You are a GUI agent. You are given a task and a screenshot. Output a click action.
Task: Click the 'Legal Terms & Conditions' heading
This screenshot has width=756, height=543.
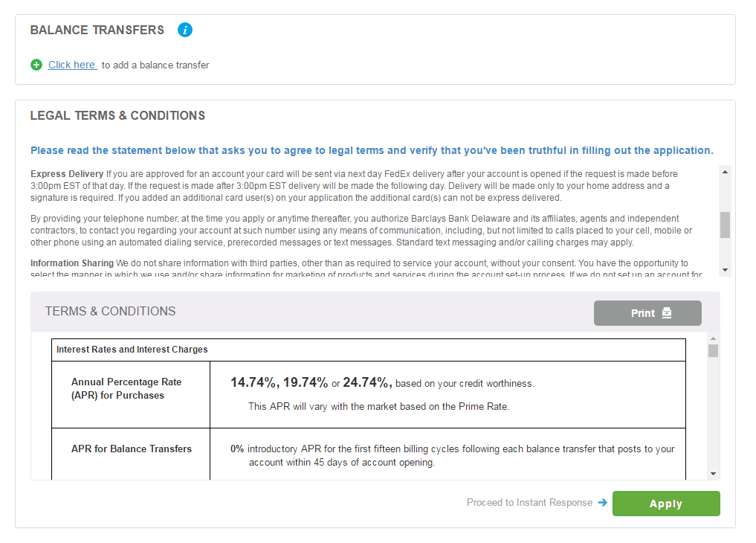(x=117, y=115)
